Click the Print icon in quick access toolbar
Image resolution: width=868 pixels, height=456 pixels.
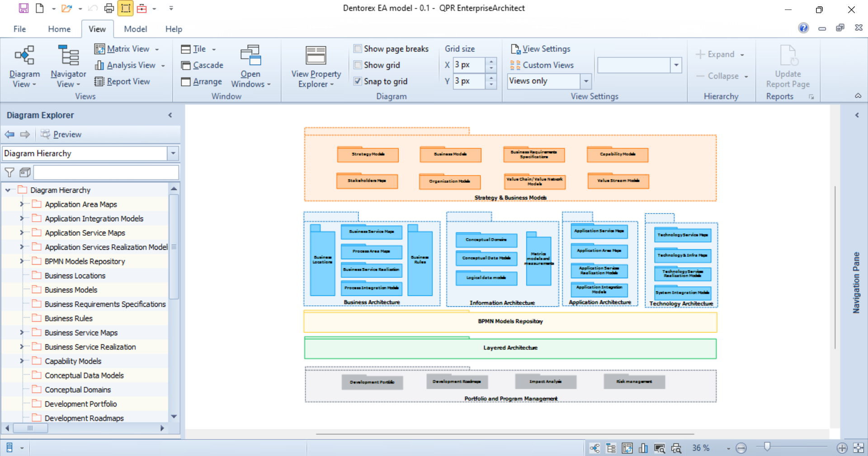[x=109, y=8]
